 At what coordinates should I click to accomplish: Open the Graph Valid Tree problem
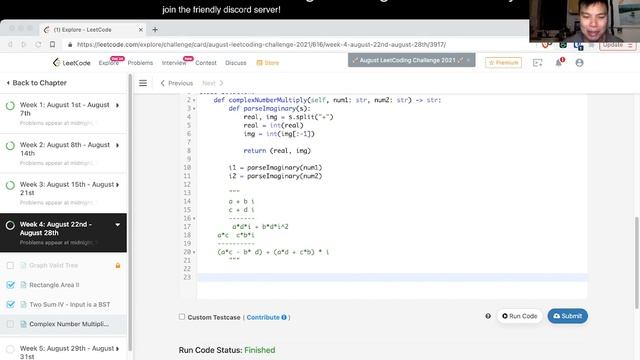pyautogui.click(x=53, y=265)
